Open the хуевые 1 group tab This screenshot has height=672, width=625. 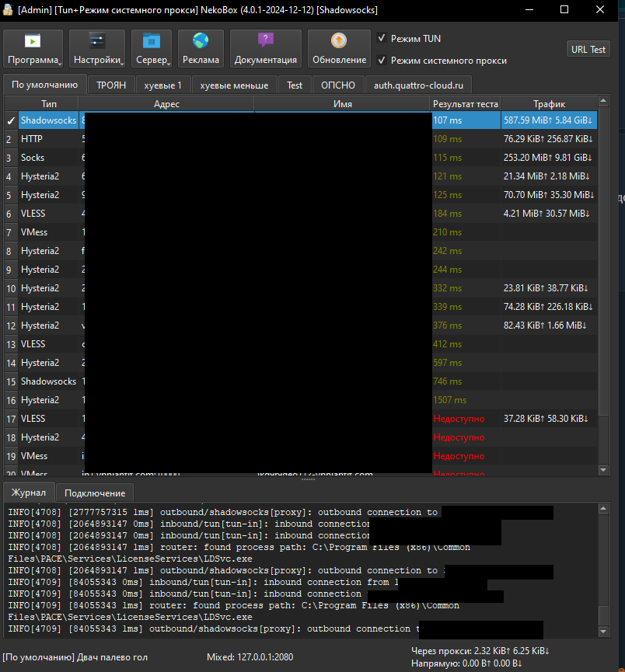163,85
